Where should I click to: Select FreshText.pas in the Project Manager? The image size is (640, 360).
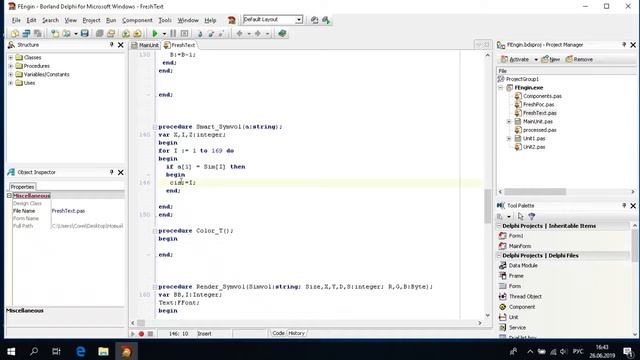click(x=540, y=113)
